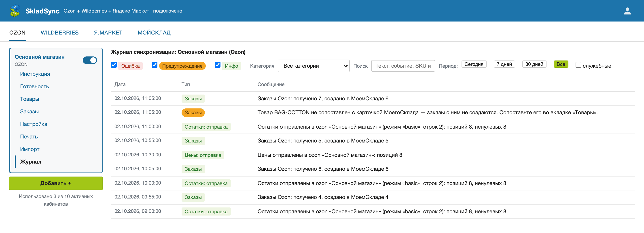Open the user profile icon

pos(627,11)
